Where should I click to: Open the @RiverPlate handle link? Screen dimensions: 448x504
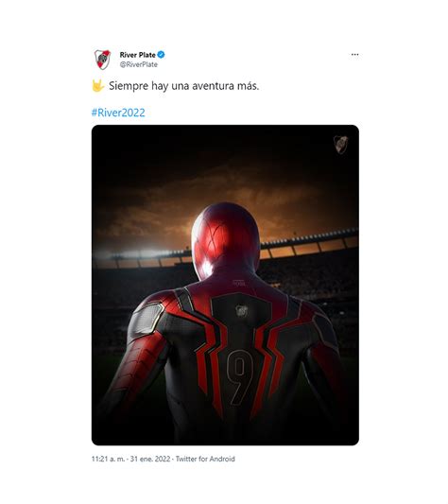coord(139,64)
